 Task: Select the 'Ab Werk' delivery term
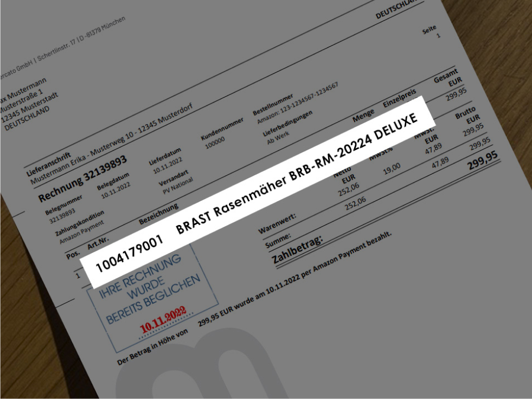278,138
